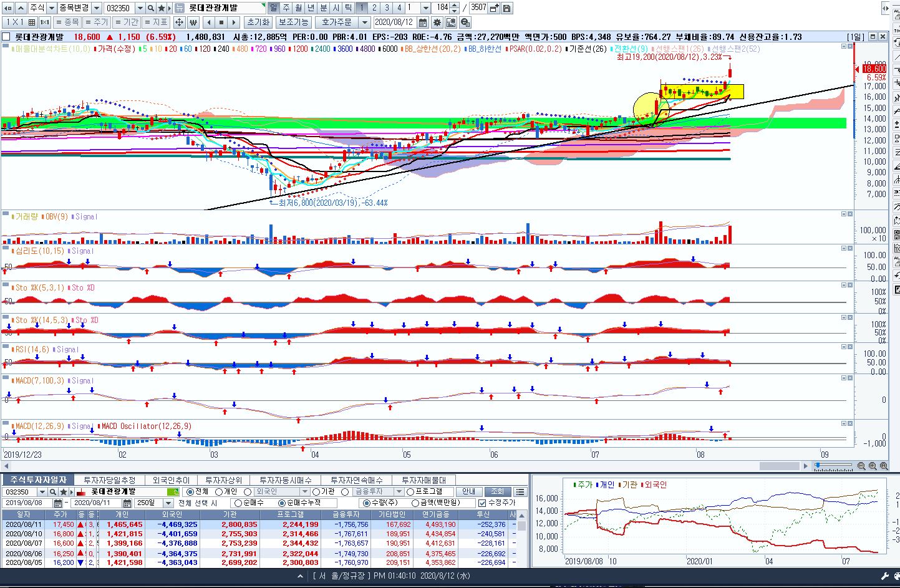Expand the 주식 market type dropdown
The image size is (900, 588).
coord(51,8)
